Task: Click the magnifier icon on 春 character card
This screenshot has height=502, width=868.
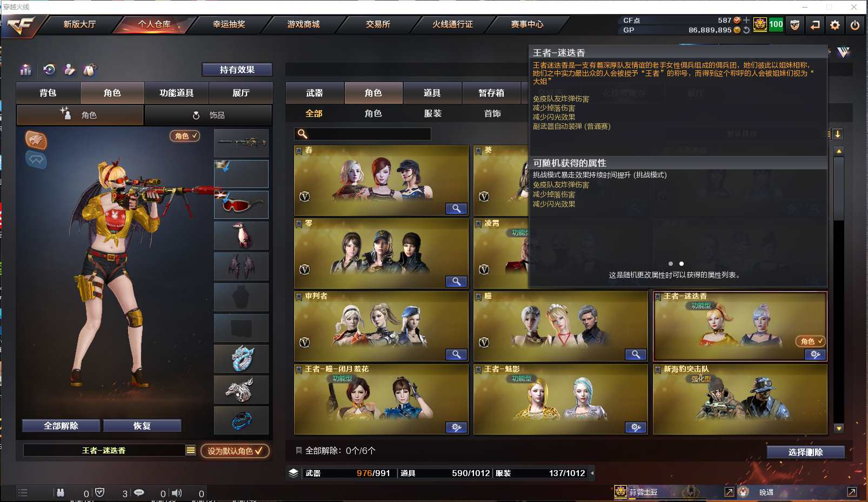Action: pos(456,209)
